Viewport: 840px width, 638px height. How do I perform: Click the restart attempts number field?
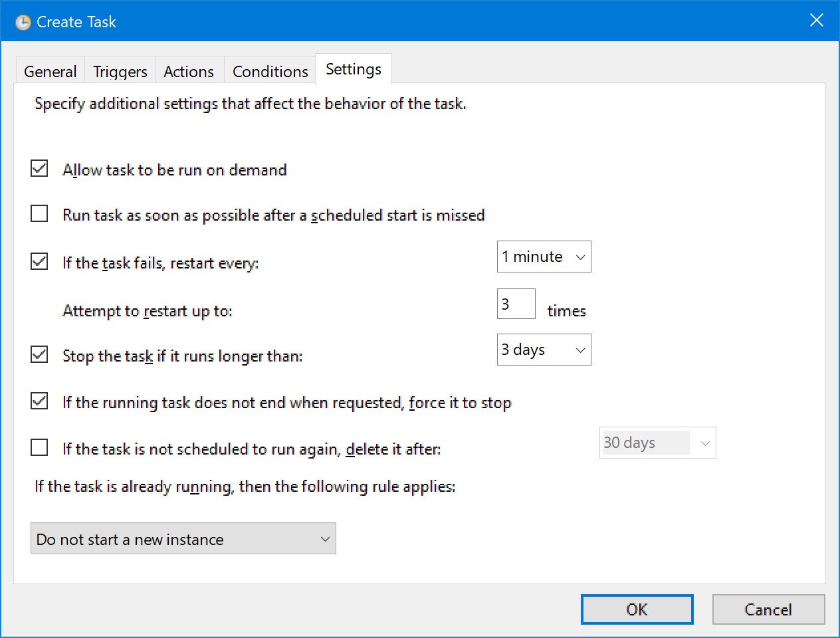(516, 304)
